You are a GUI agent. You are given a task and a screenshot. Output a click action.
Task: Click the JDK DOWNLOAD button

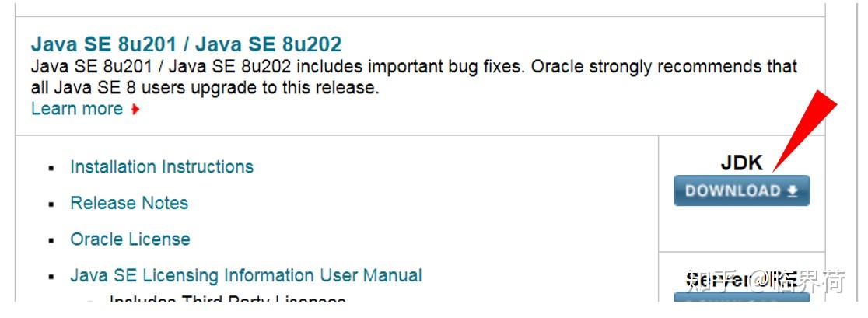click(x=741, y=190)
